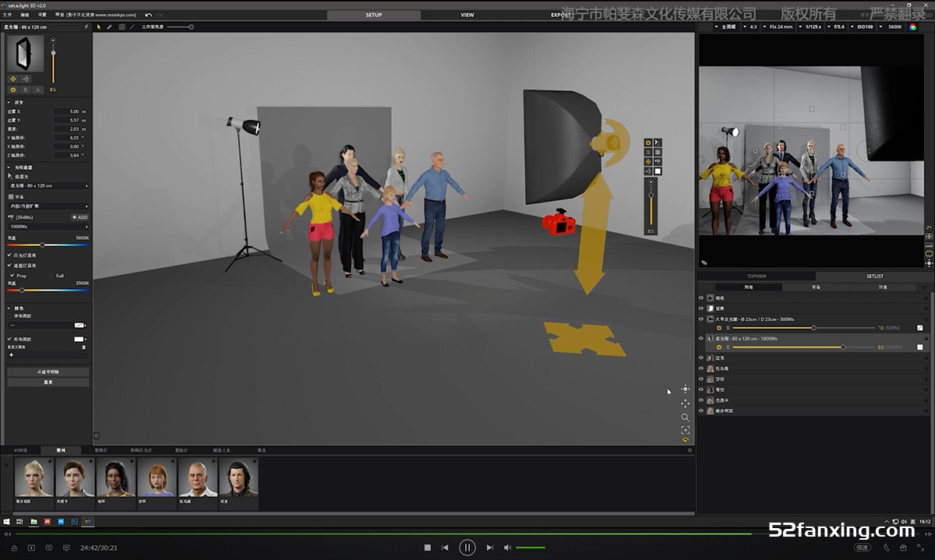This screenshot has width=935, height=560.
Task: Open the 帮助 help menu
Action: (x=59, y=15)
